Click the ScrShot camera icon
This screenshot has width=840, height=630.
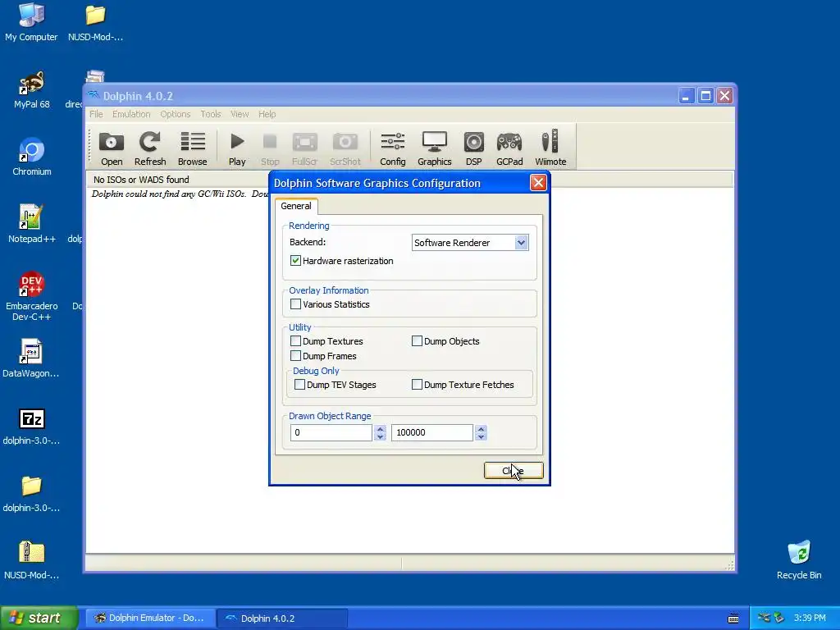(345, 149)
